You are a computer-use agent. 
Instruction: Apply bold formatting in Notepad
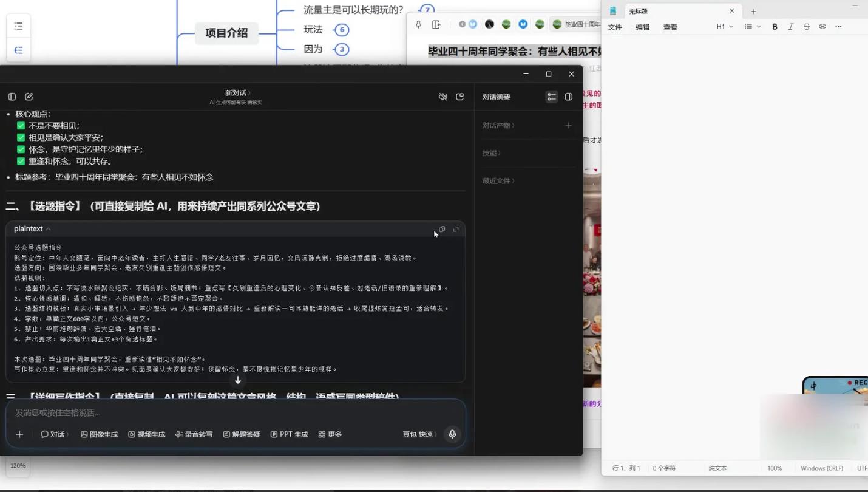[775, 27]
